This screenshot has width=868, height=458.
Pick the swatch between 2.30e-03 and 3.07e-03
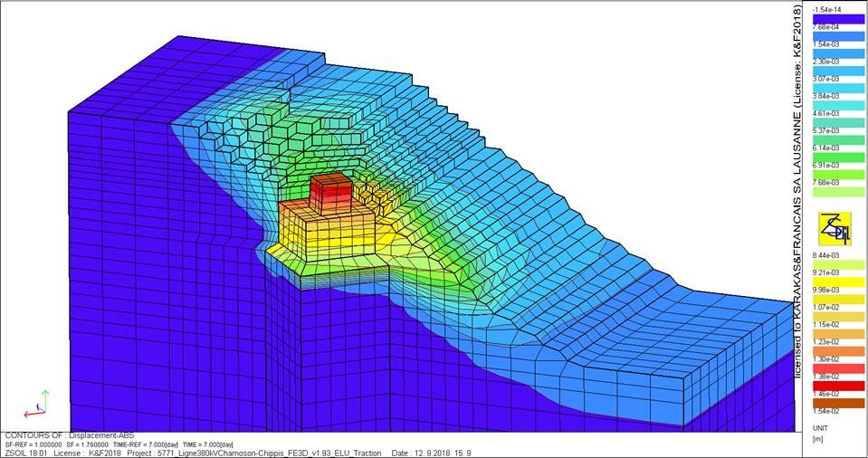(838, 71)
